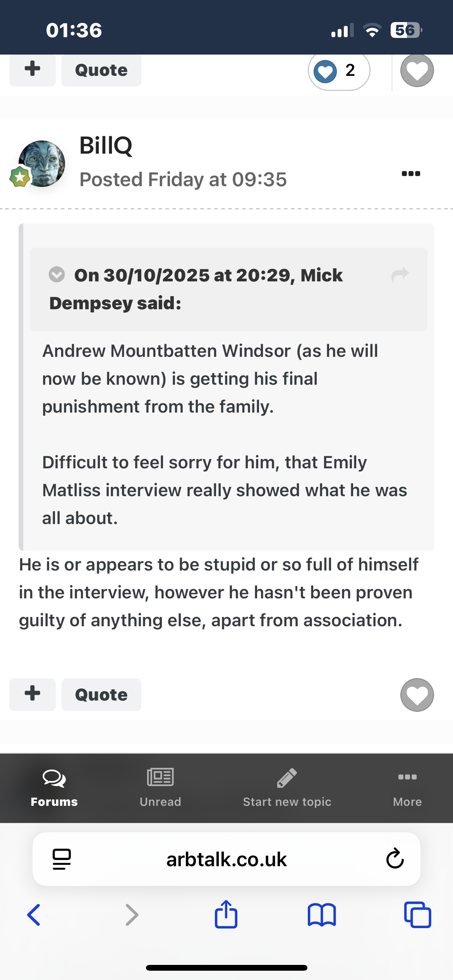Screen dimensions: 453x980
Task: Open the Safari tabs overview icon
Action: (x=417, y=915)
